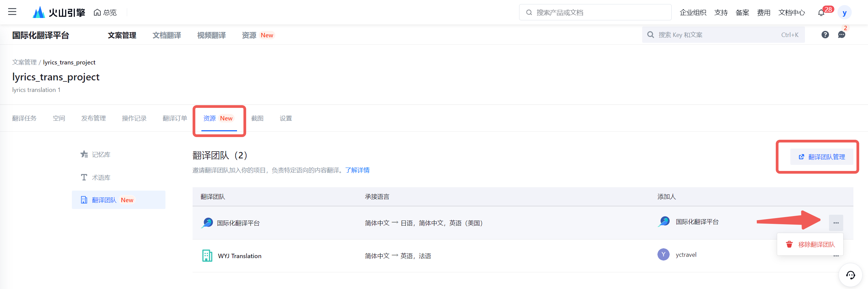Switch to the 翻译任务 tab
This screenshot has width=868, height=289.
coord(24,118)
